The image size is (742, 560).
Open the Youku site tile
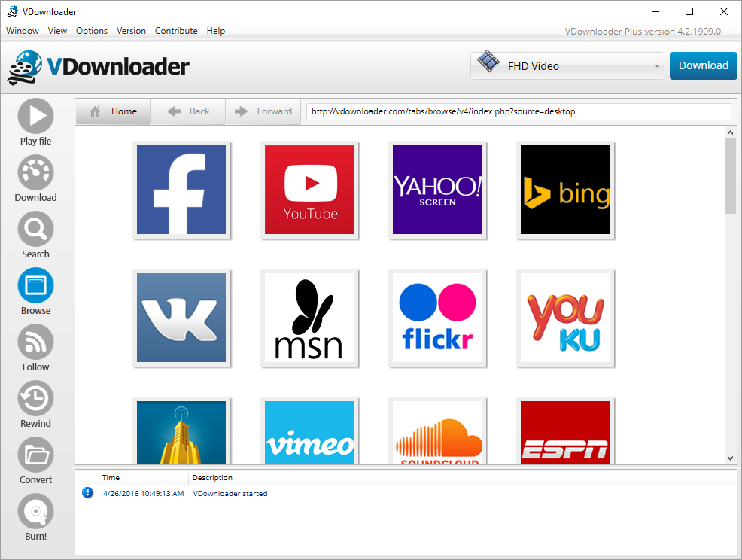(565, 318)
